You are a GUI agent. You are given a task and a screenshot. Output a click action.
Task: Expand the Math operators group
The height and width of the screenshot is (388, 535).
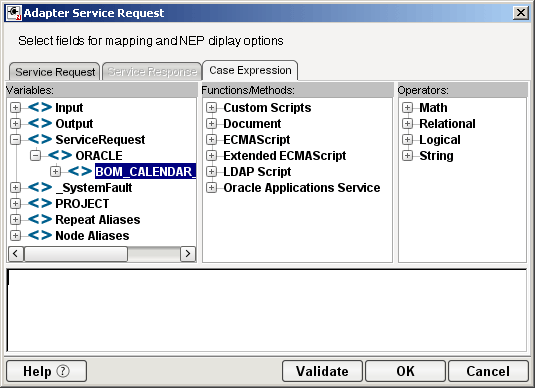point(407,107)
